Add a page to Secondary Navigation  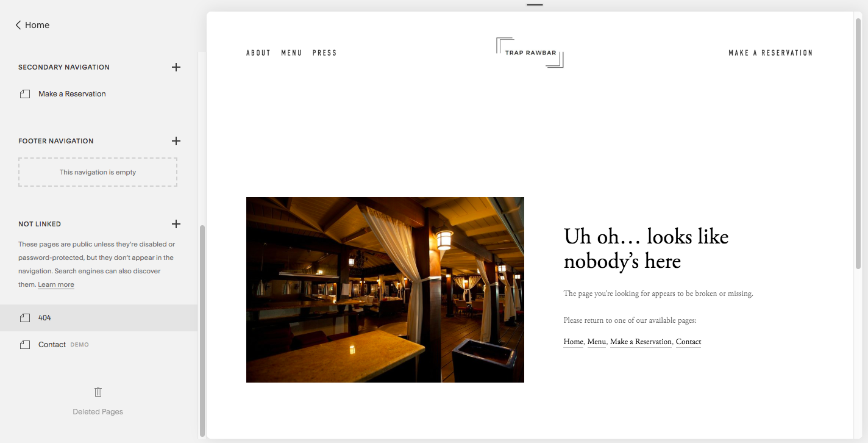[x=176, y=67]
